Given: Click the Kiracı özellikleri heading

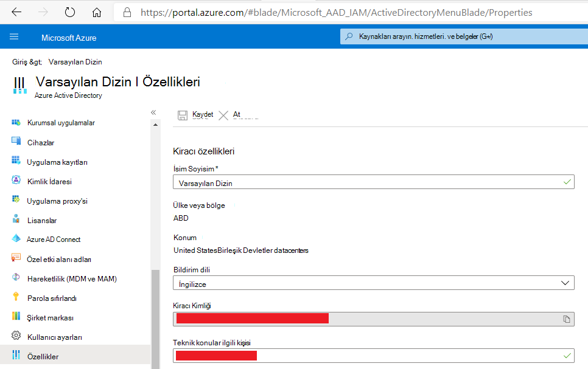Looking at the screenshot, I should pos(204,151).
